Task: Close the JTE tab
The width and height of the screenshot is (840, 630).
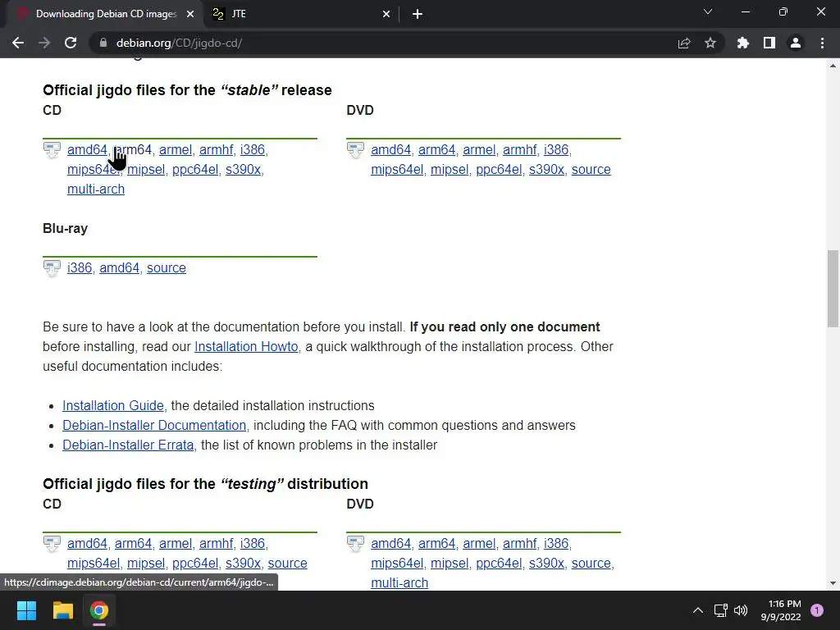Action: click(386, 15)
